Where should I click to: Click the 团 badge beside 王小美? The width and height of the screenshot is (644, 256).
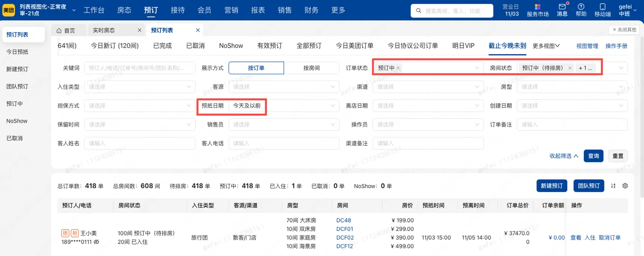click(65, 233)
